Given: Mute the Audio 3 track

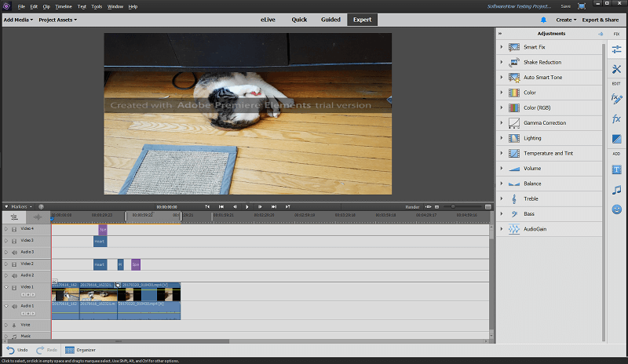Looking at the screenshot, I should [14, 253].
